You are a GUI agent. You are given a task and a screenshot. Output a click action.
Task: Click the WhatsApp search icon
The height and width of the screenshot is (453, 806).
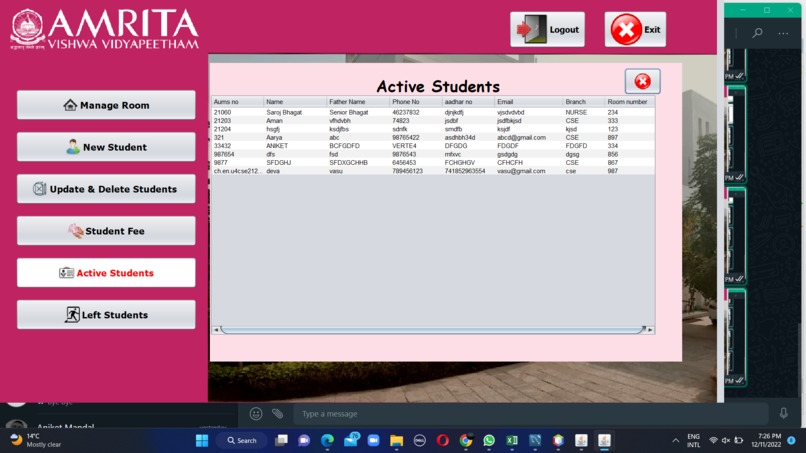(757, 33)
